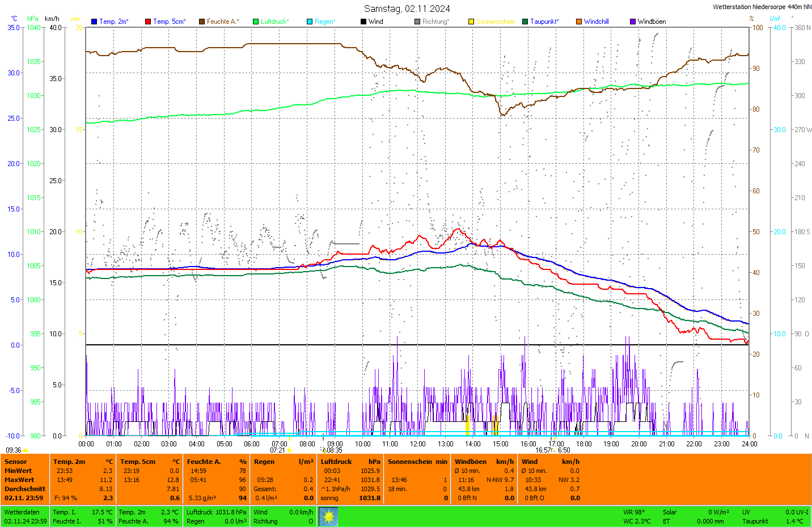Click the sun icon beside 09:36
Image resolution: width=812 pixels, height=528 pixels.
click(26, 450)
